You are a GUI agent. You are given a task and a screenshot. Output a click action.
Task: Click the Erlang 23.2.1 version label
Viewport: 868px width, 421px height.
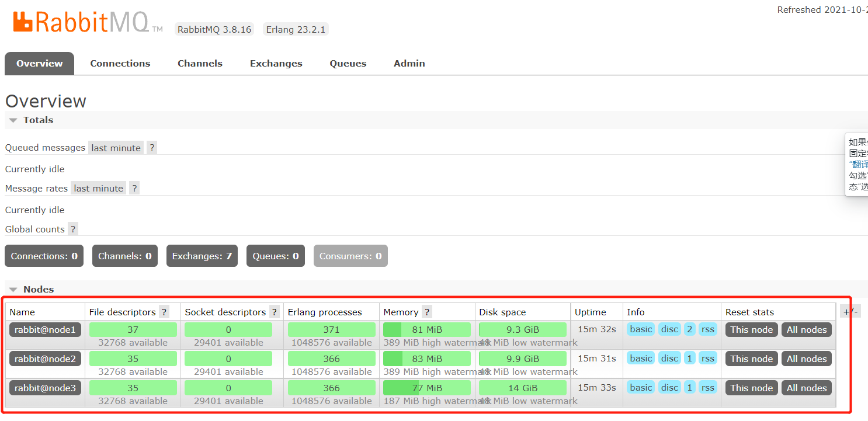tap(296, 29)
